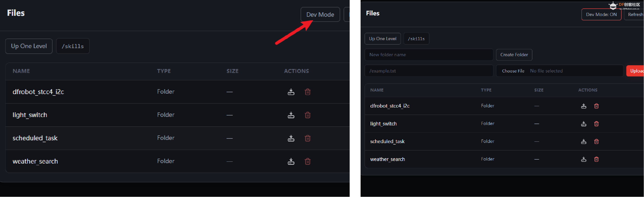The height and width of the screenshot is (197, 644).
Task: Enable Dev Mode in left Files panel
Action: pos(320,14)
